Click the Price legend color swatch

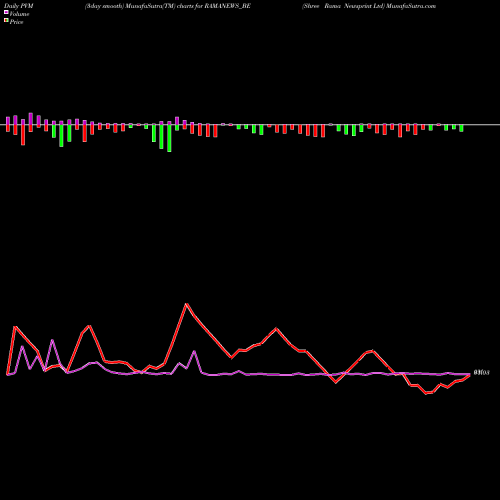[6, 20]
